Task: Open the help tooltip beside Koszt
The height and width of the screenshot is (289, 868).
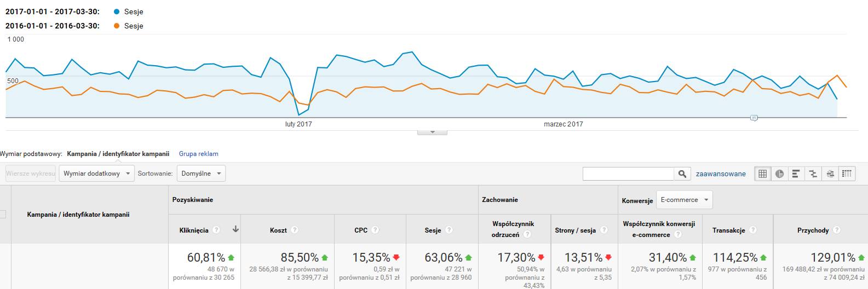Action: pos(294,230)
